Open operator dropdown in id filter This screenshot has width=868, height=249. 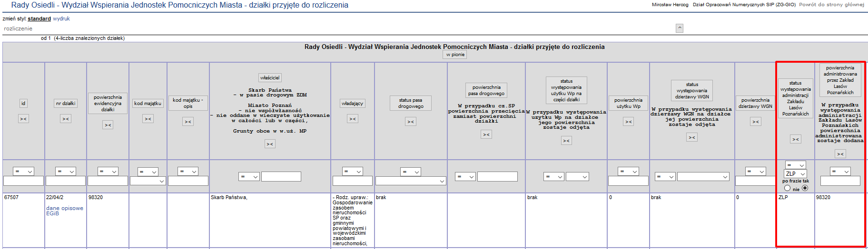pyautogui.click(x=23, y=172)
